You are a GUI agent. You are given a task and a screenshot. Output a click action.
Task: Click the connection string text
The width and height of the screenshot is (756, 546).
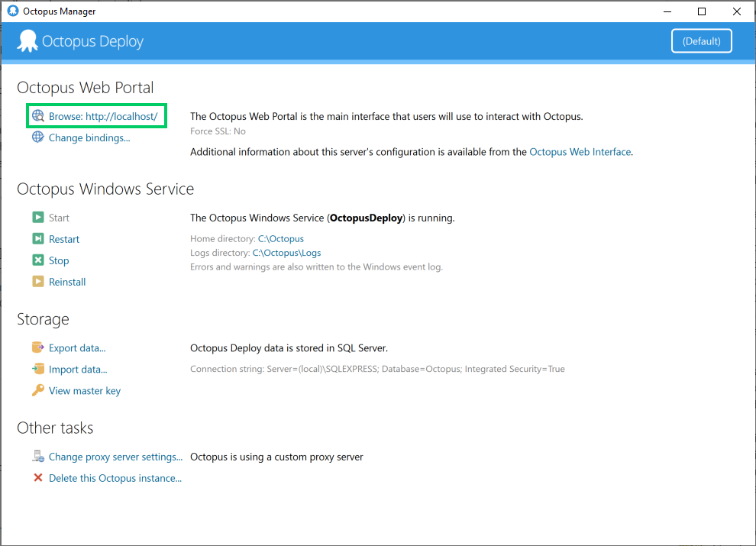(x=377, y=369)
